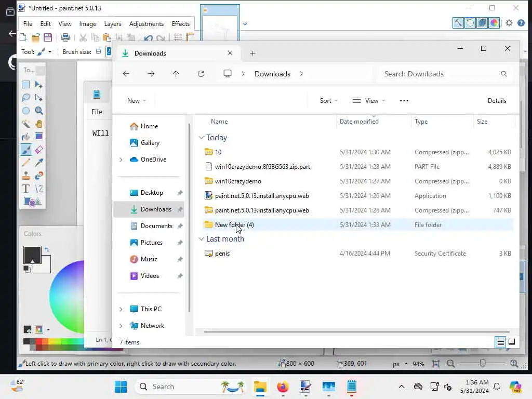The image size is (532, 399).
Task: Click the Print icon in paint.net toolbar
Action: (x=65, y=37)
